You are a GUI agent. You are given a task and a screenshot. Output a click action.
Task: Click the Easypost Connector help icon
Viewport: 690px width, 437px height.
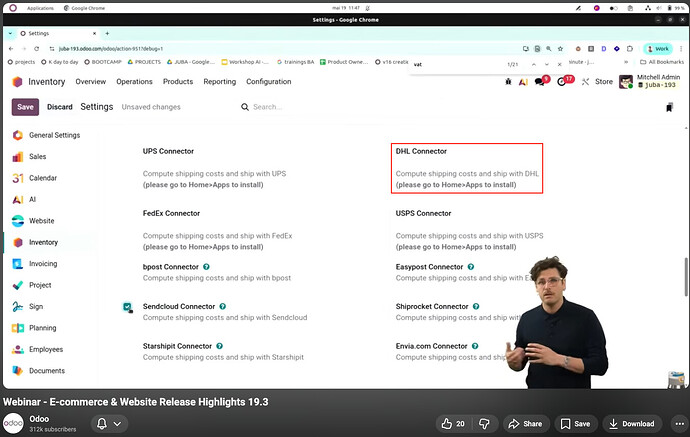[471, 267]
